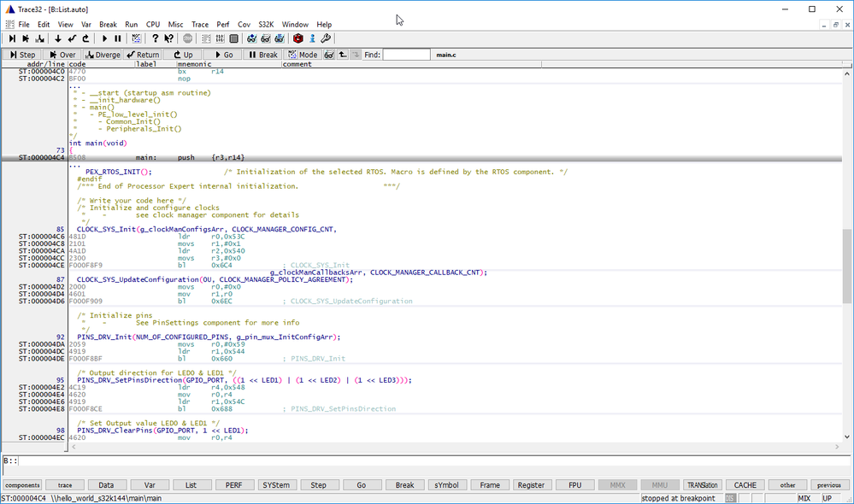Click the Break button in list toolbar
This screenshot has height=504, width=854.
point(262,55)
